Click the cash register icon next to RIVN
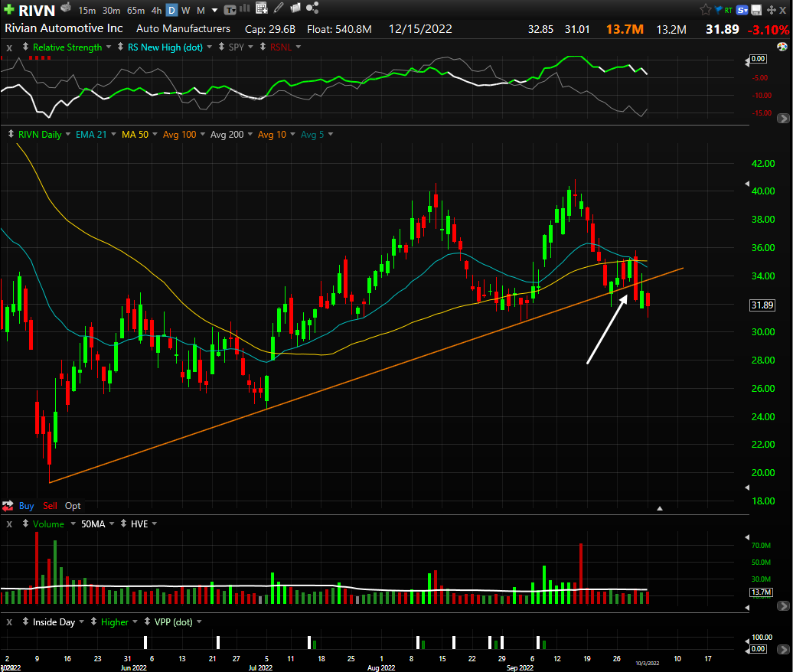This screenshot has height=672, width=793. point(65,8)
